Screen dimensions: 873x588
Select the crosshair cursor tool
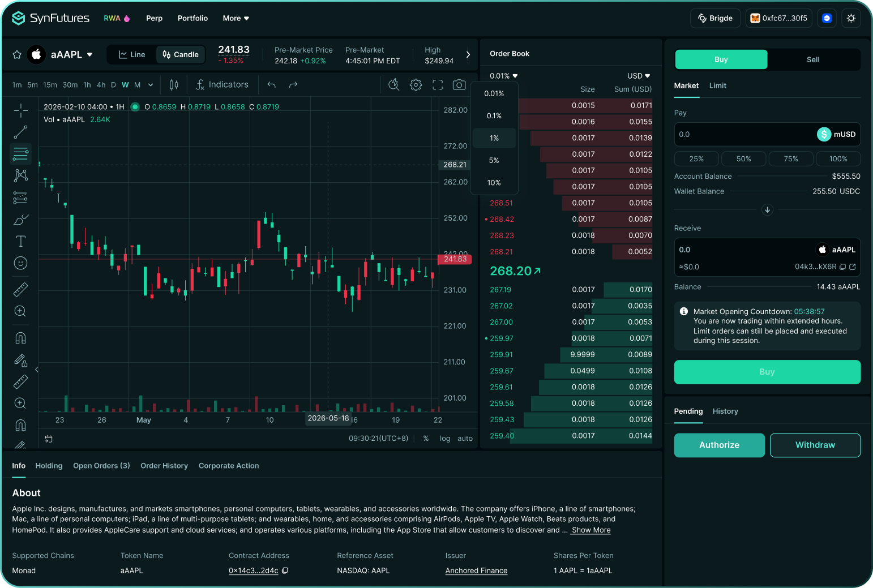[x=20, y=110]
